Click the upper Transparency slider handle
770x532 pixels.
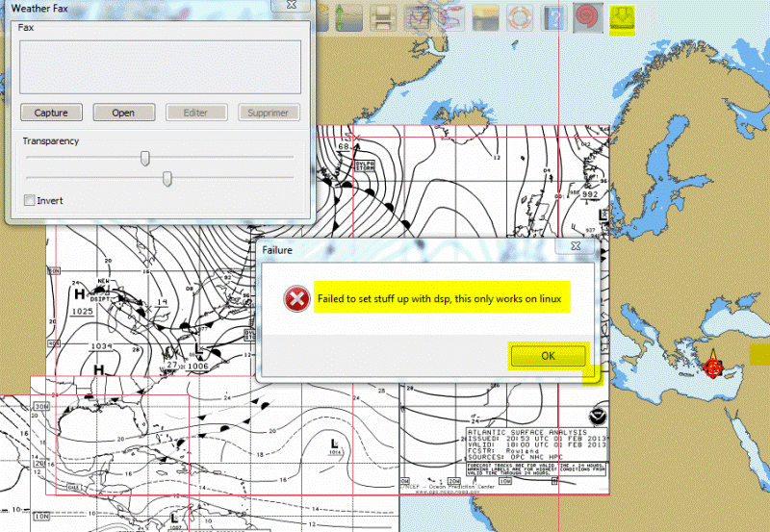[145, 158]
